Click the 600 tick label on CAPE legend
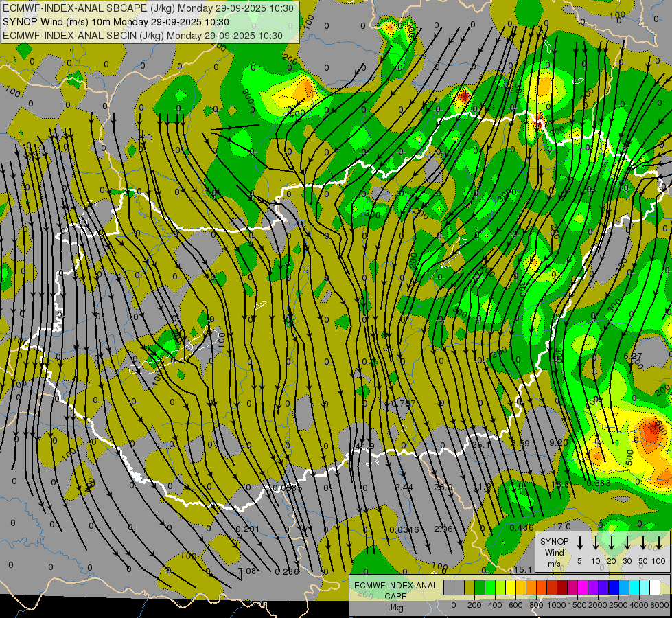 coord(515,605)
